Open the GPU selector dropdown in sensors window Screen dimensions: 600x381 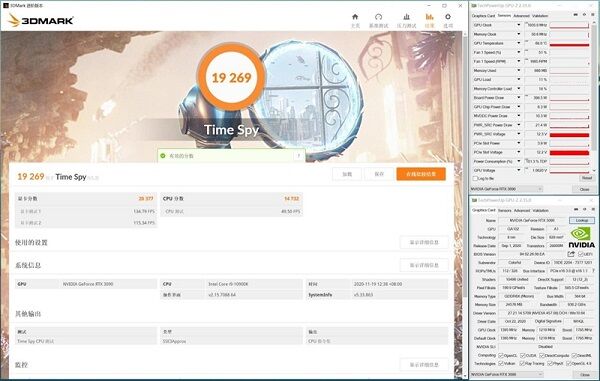tap(506, 189)
